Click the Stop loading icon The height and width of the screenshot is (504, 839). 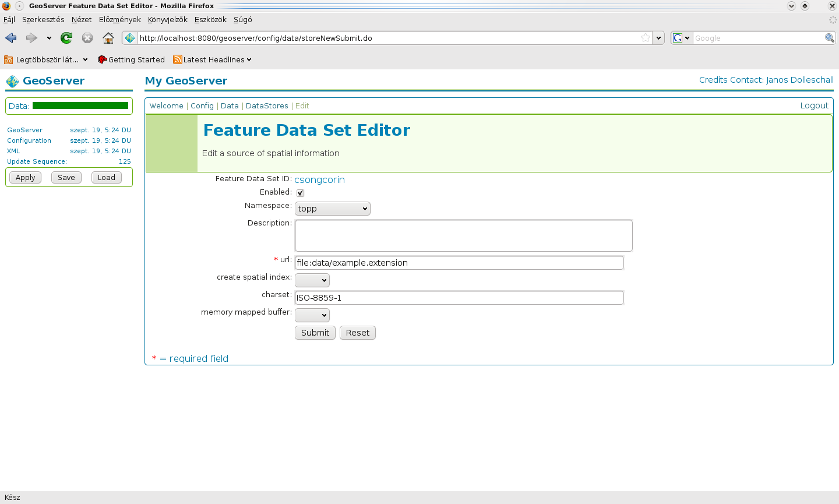pyautogui.click(x=87, y=38)
